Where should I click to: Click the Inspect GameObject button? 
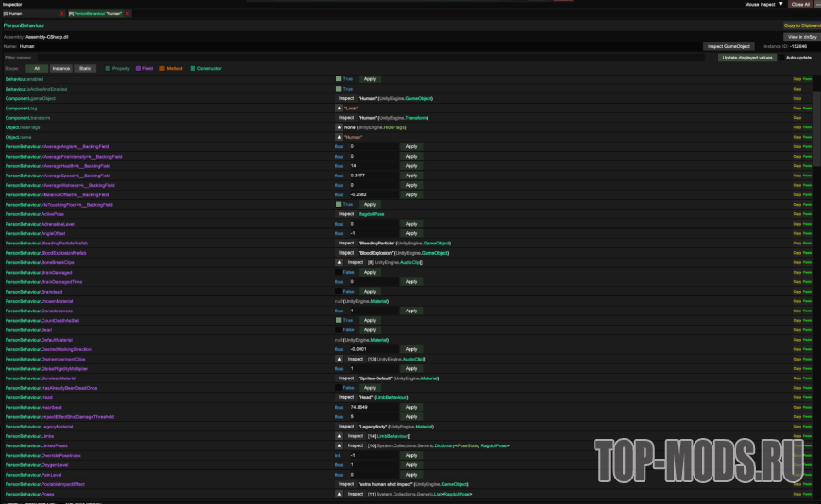(729, 46)
